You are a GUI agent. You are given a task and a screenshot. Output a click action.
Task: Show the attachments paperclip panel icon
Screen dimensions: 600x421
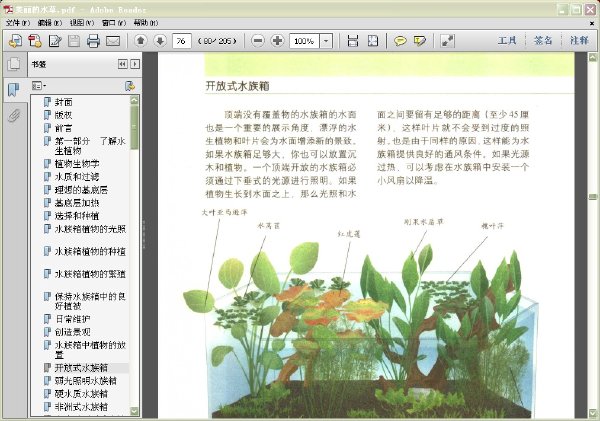point(14,115)
